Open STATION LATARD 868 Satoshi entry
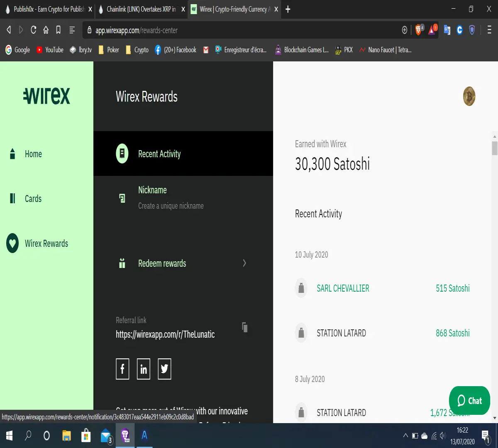 [x=382, y=333]
